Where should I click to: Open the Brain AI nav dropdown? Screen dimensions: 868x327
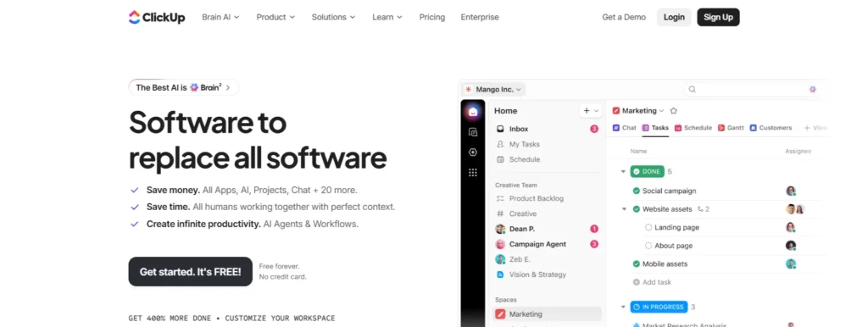pos(220,17)
